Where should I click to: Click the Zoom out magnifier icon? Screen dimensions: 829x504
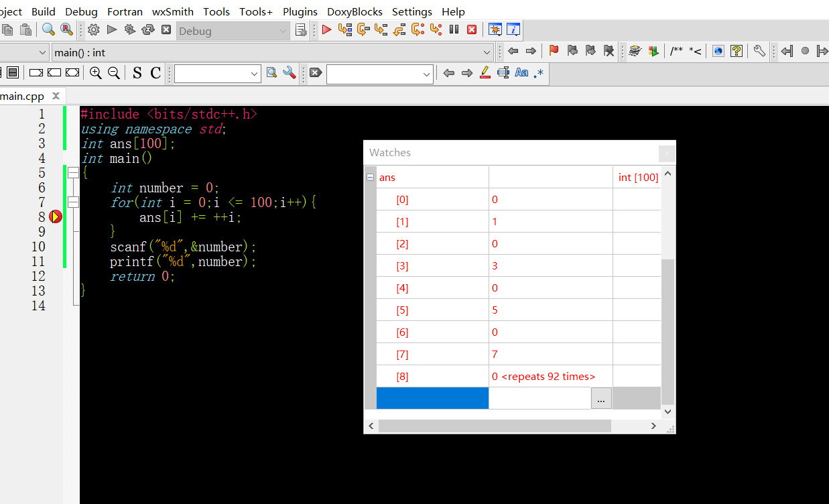click(x=114, y=73)
